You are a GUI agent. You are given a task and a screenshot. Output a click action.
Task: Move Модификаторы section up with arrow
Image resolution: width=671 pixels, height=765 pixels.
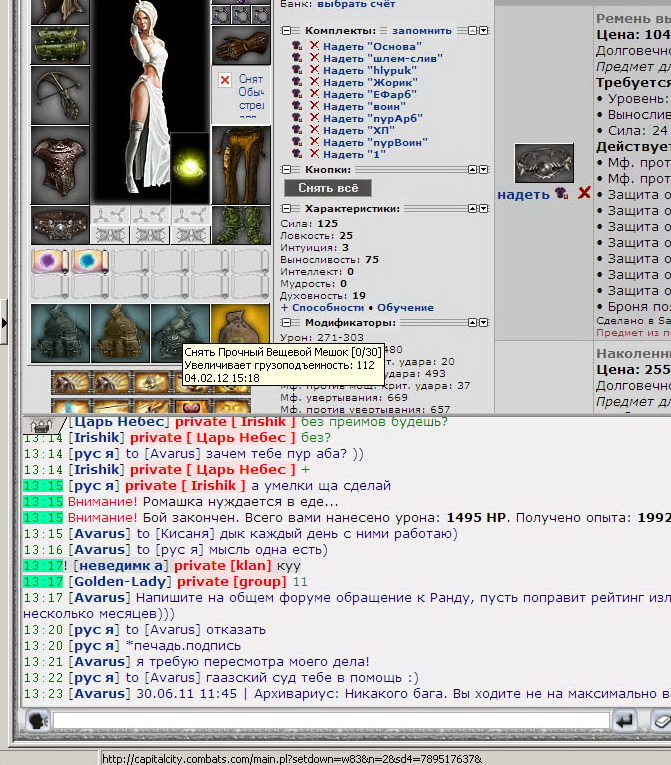pos(472,322)
